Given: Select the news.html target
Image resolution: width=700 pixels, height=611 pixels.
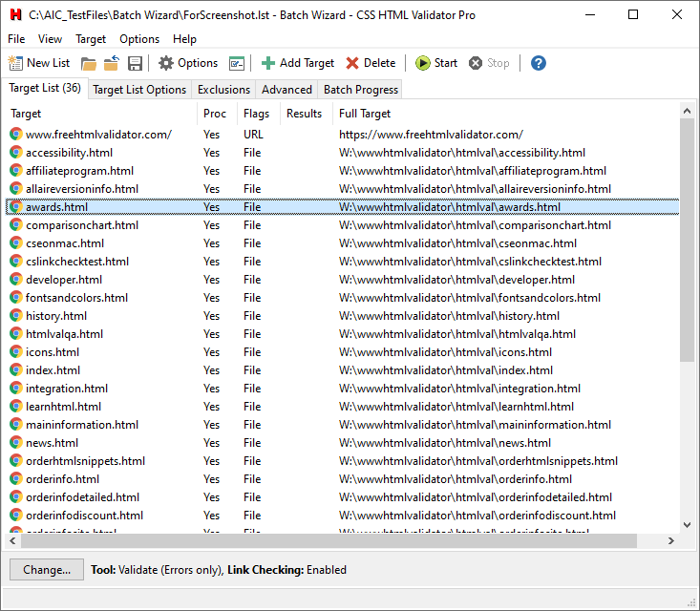Looking at the screenshot, I should click(x=343, y=442).
